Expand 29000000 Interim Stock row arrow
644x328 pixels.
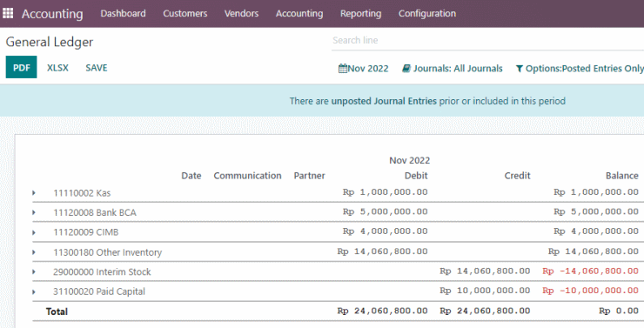tap(34, 271)
